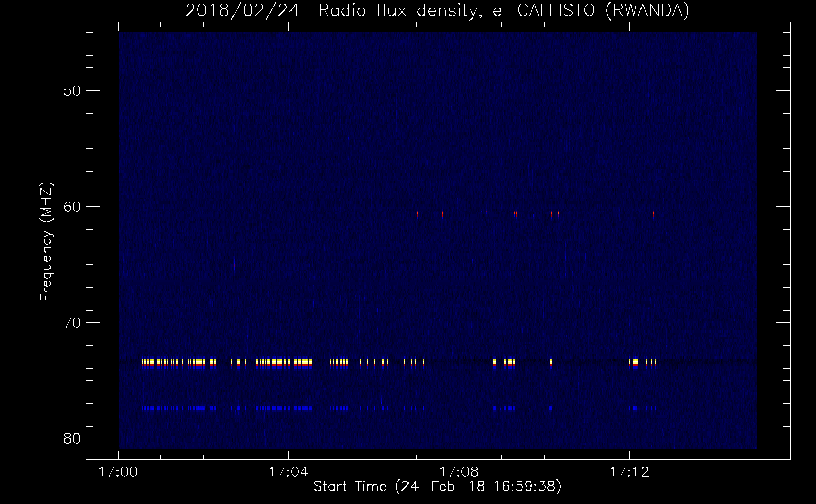
Task: Click the '60' frequency tick label
Action: [72, 207]
